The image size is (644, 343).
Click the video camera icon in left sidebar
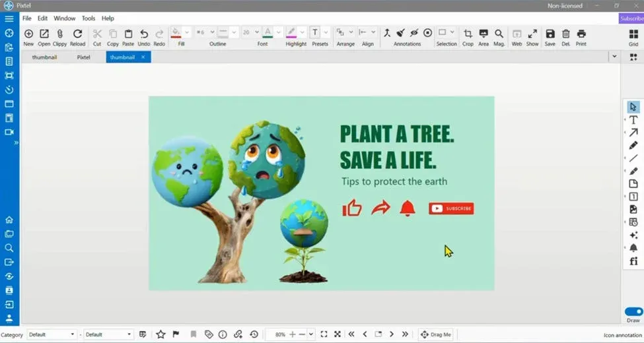click(x=9, y=132)
